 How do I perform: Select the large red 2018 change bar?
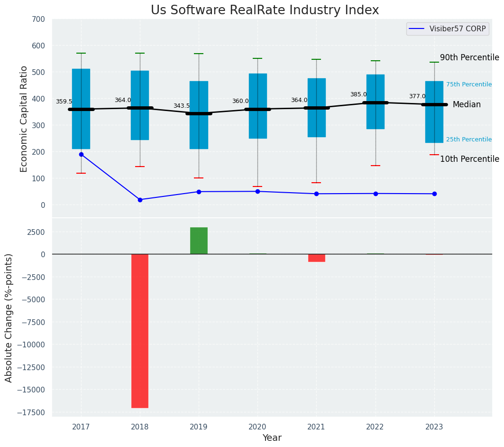click(x=140, y=331)
